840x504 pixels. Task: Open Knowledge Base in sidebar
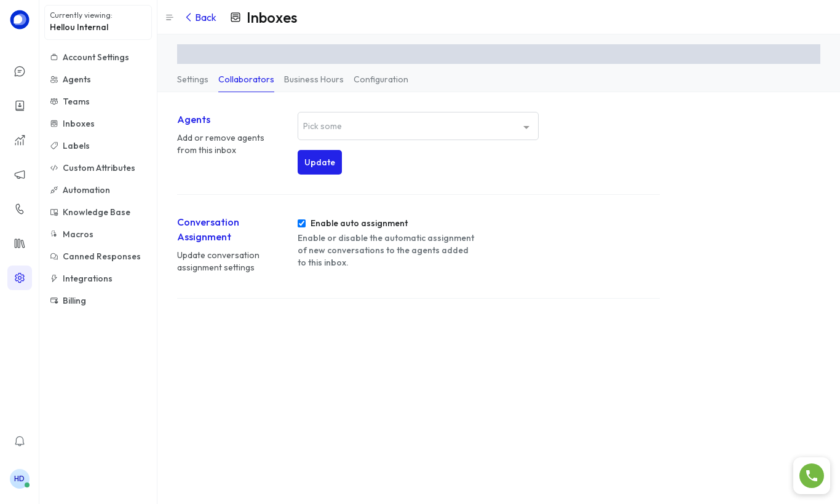(98, 212)
